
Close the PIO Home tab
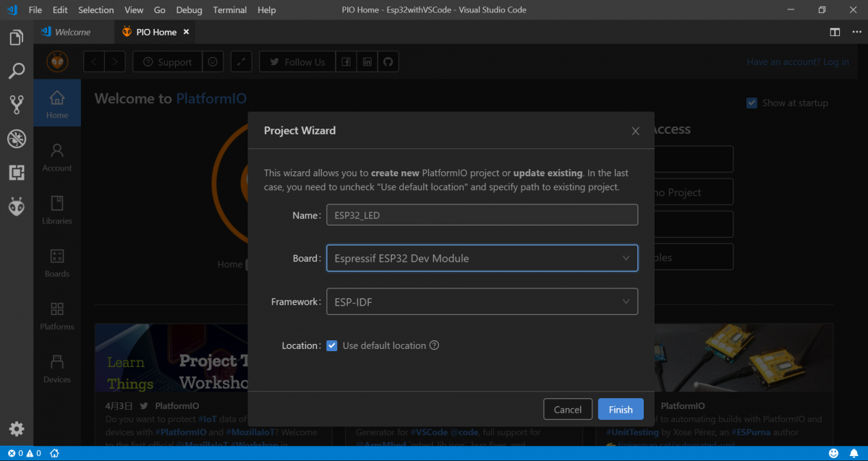pyautogui.click(x=186, y=32)
